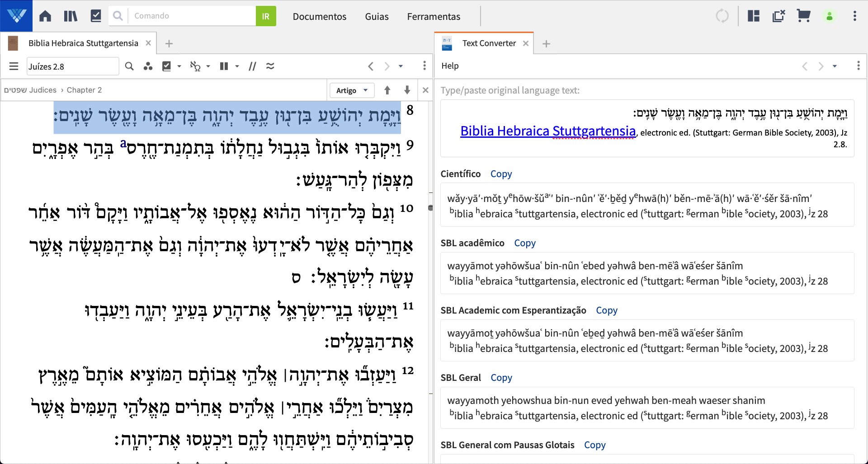Click the Chapter 2 breadcrumb
Viewport: 868px width, 464px height.
84,90
